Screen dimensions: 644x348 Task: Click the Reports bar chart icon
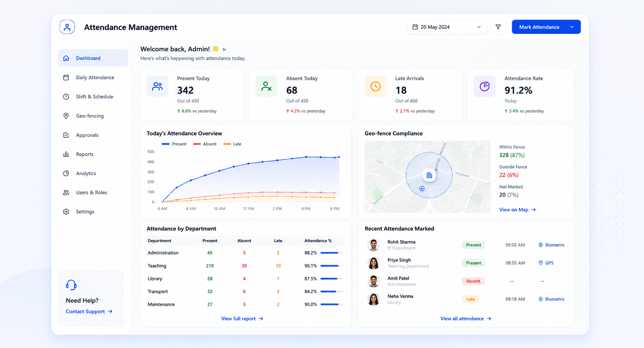66,154
